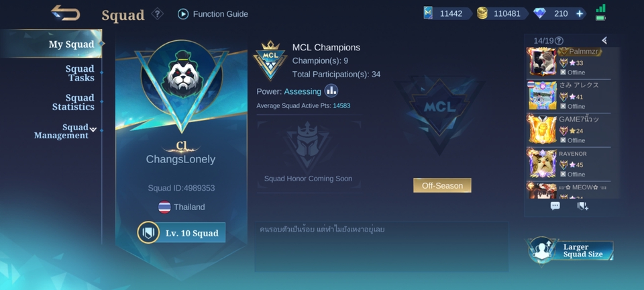View squad power statistics chart icon
The width and height of the screenshot is (644, 290).
[331, 91]
